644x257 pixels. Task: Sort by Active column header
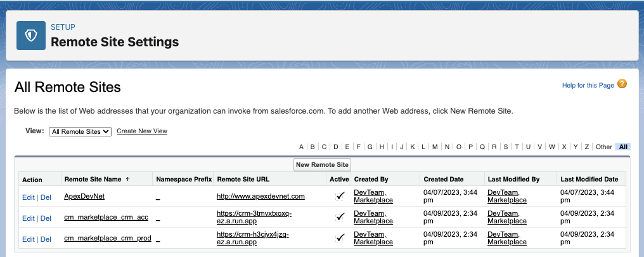pyautogui.click(x=339, y=180)
